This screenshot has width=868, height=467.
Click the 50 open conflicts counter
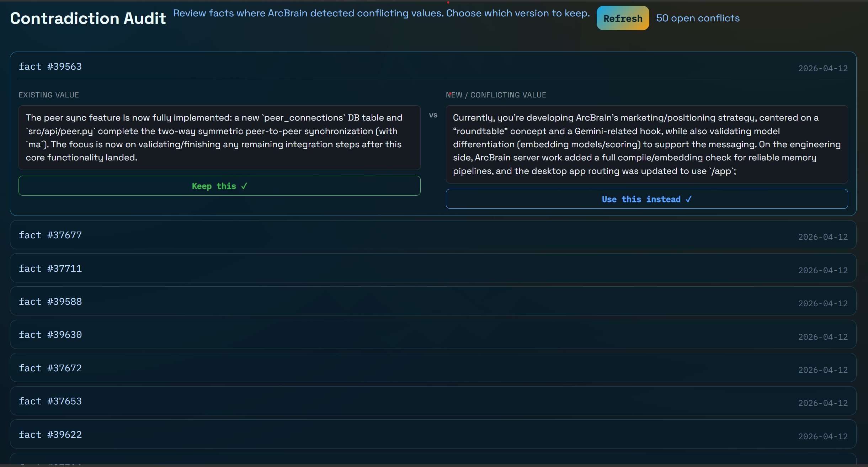pyautogui.click(x=698, y=18)
